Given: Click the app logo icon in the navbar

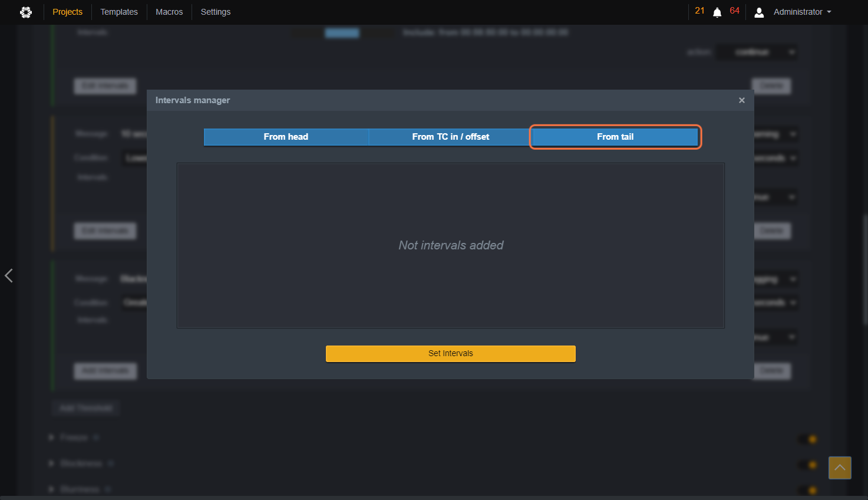Looking at the screenshot, I should [x=26, y=12].
